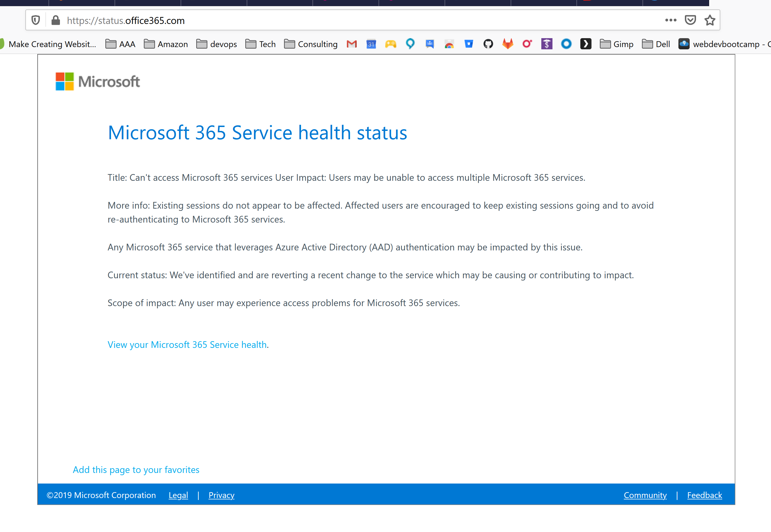Image resolution: width=771 pixels, height=532 pixels.
Task: Open the red circle logo bookmark
Action: pos(527,44)
